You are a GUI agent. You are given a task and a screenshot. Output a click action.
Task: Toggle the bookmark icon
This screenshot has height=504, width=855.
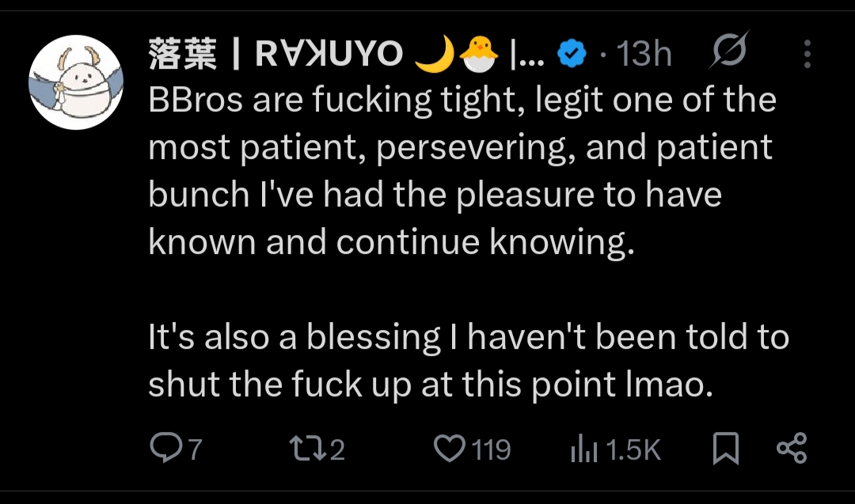point(725,449)
